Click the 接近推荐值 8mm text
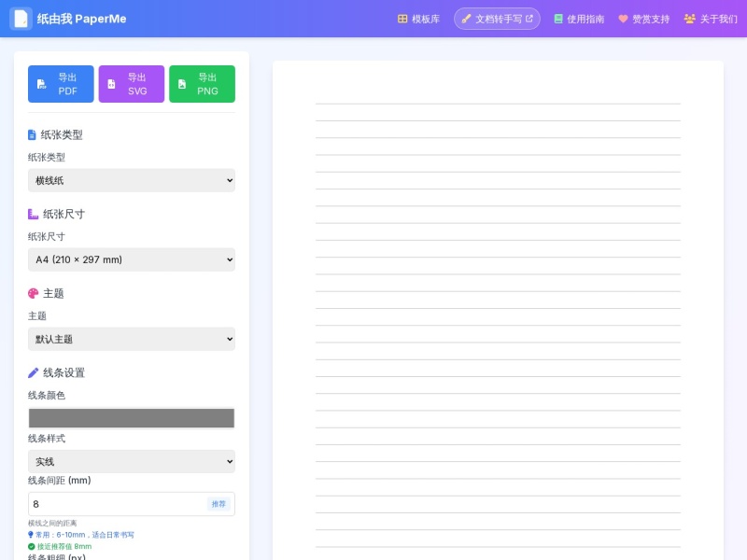Screen dimensions: 747x560 (x=64, y=547)
